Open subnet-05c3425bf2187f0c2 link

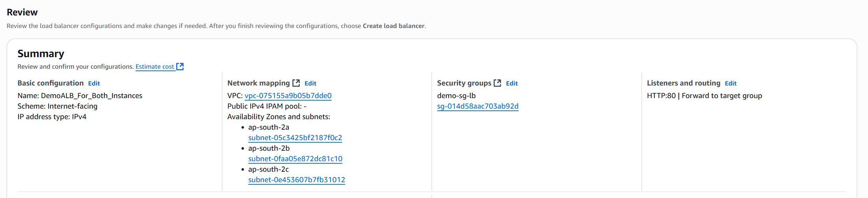coord(295,138)
